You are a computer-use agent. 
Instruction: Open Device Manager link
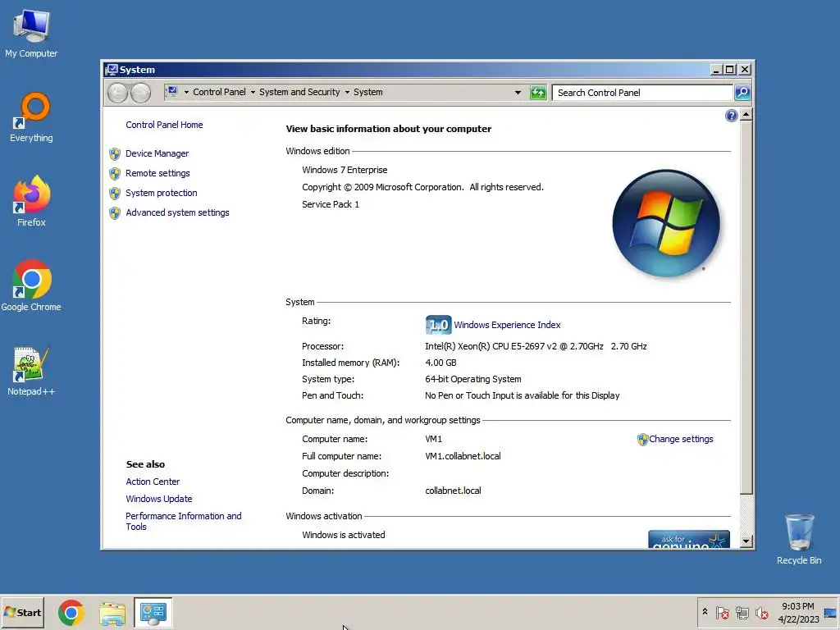(157, 153)
